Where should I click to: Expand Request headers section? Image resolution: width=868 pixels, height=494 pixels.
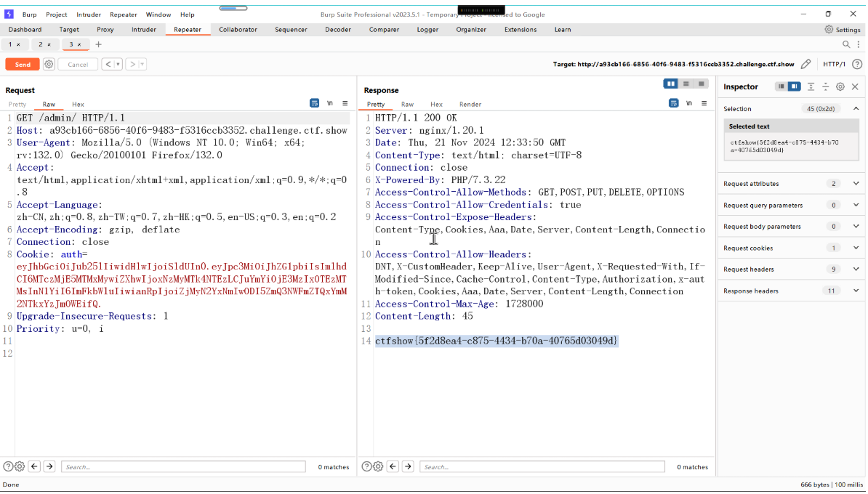[856, 270]
